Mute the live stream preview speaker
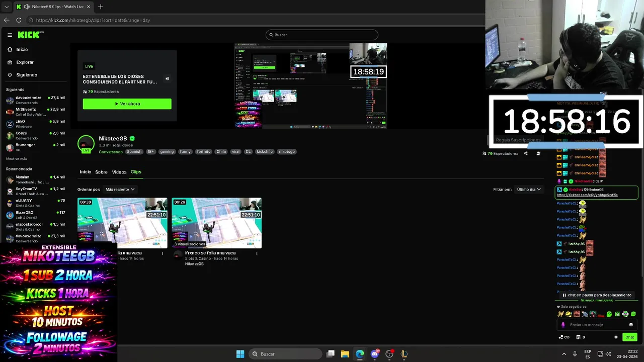 coord(167,78)
